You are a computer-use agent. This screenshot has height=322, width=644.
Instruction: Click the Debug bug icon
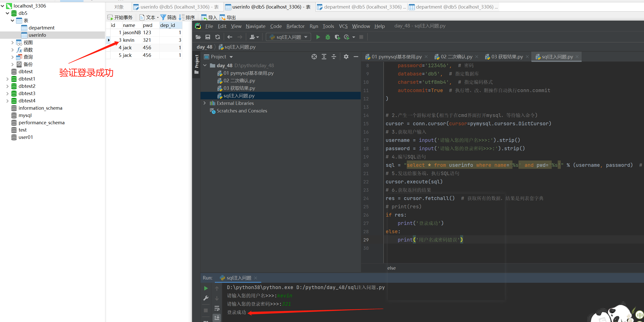pos(328,37)
